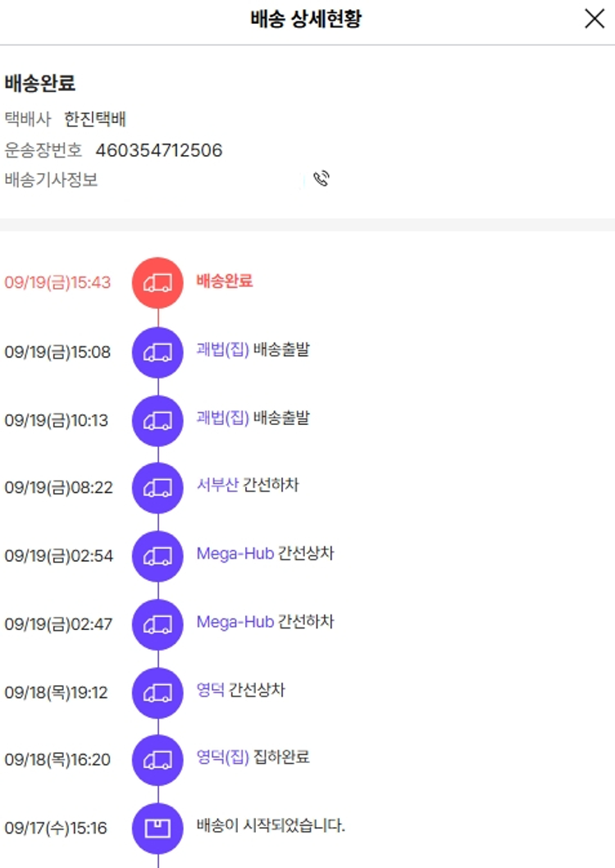Click the 영덕(집) 집하완료 truck icon
The width and height of the screenshot is (615, 868).
[x=157, y=760]
